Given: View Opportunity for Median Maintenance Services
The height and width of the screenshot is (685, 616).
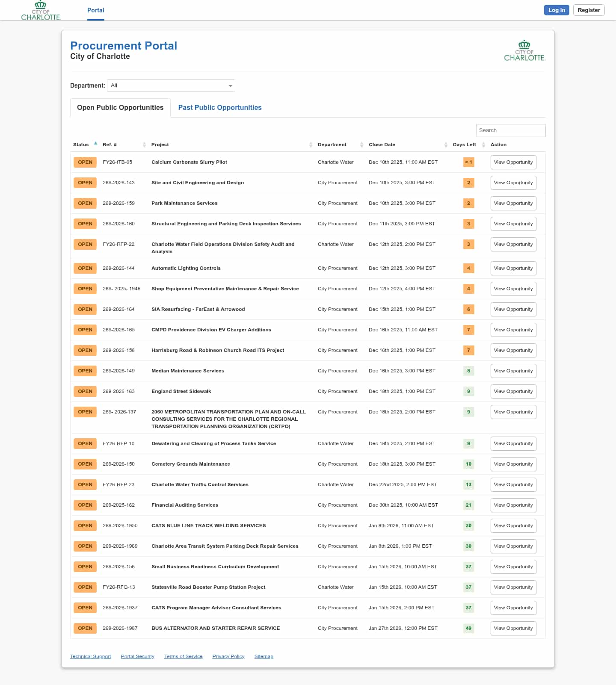Looking at the screenshot, I should click(x=513, y=371).
